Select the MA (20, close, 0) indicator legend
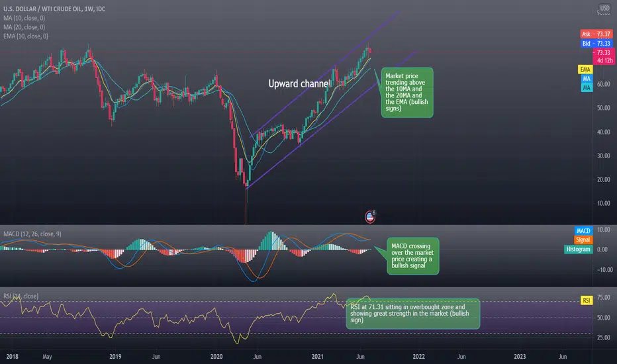This screenshot has height=364, width=617. 24,27
